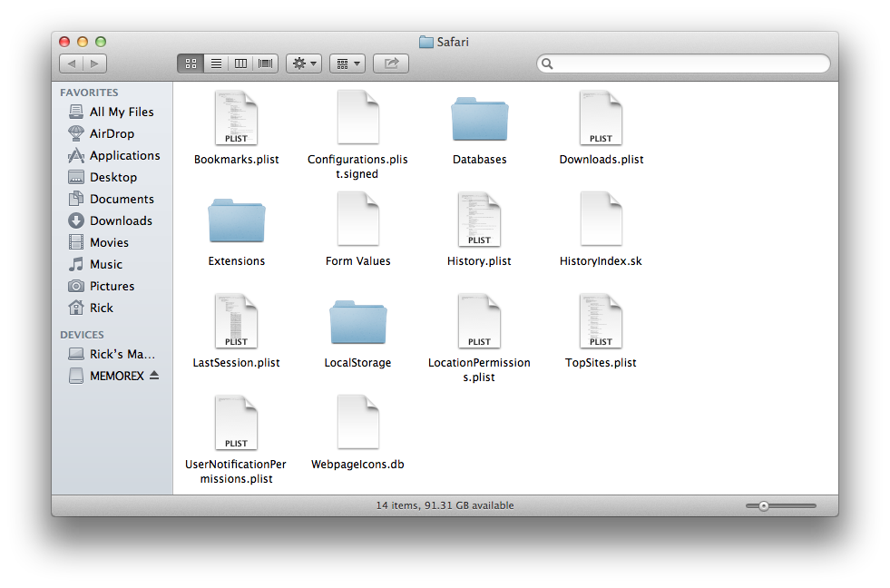The image size is (890, 588).
Task: Select Music in the sidebar
Action: pos(112,264)
